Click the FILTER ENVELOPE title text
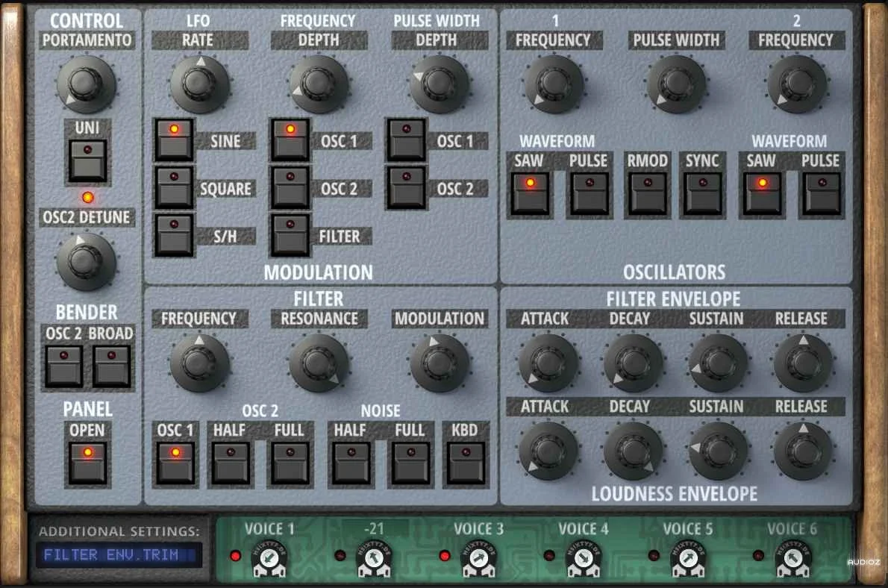Image resolution: width=888 pixels, height=588 pixels. point(673,299)
